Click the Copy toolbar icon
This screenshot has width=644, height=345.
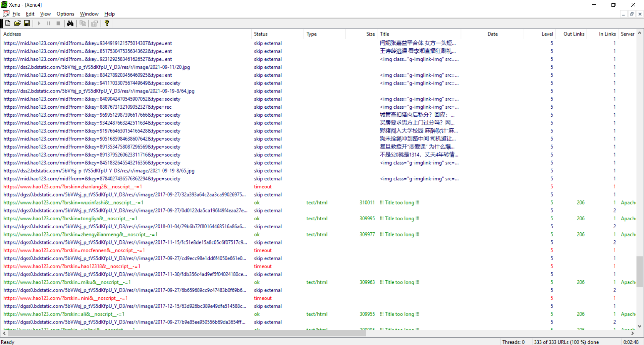pyautogui.click(x=83, y=23)
